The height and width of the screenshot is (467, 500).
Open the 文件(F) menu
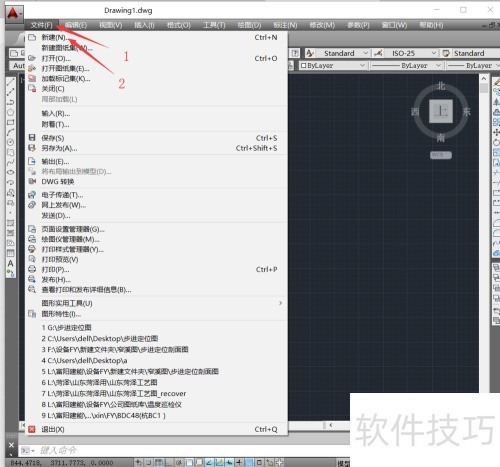coord(42,25)
